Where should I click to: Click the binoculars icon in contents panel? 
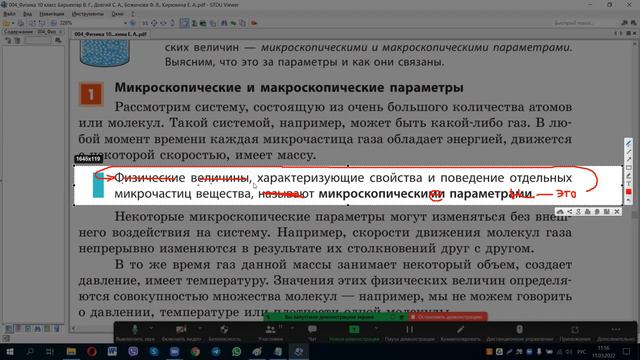click(58, 40)
